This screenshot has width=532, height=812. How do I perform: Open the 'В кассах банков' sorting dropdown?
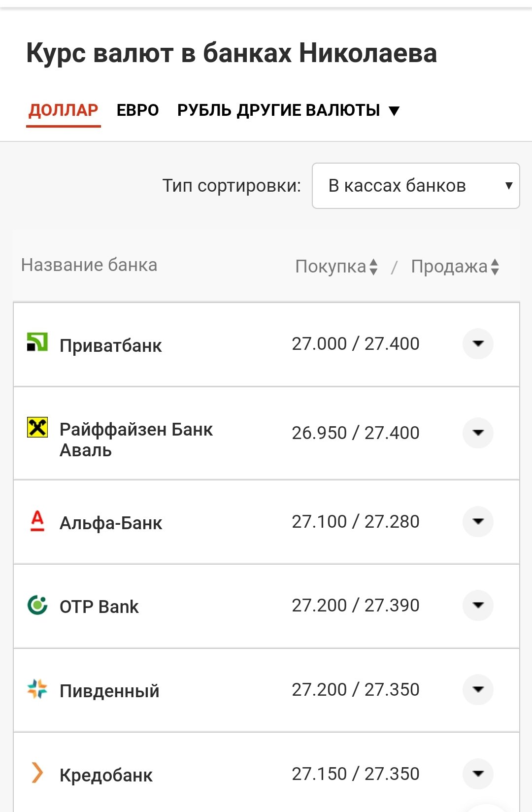click(x=416, y=186)
